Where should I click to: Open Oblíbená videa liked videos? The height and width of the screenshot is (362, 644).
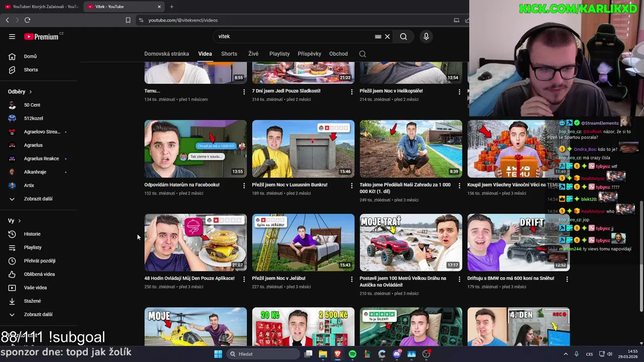click(39, 274)
